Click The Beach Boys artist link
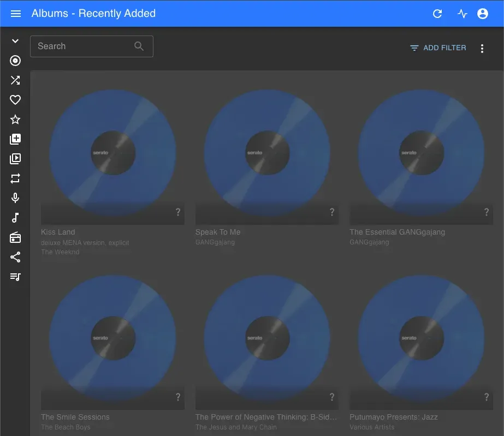The height and width of the screenshot is (436, 504). tap(66, 427)
